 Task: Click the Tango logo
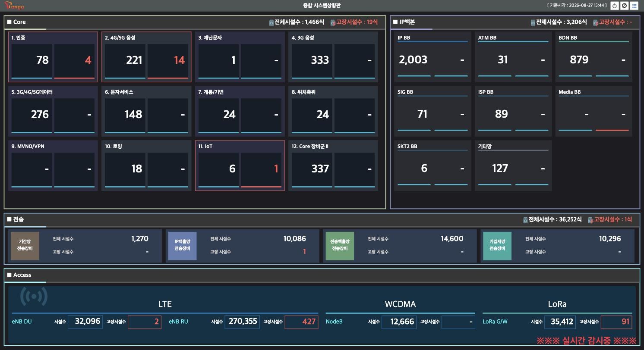click(x=13, y=5)
